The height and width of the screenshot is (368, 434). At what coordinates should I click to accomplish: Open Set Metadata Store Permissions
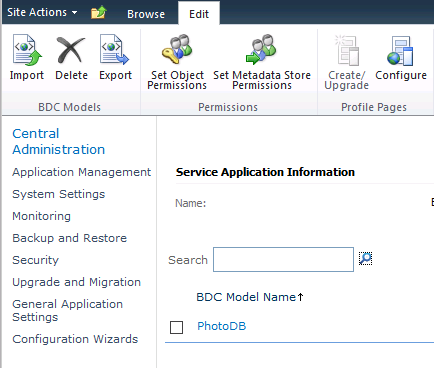pos(262,62)
